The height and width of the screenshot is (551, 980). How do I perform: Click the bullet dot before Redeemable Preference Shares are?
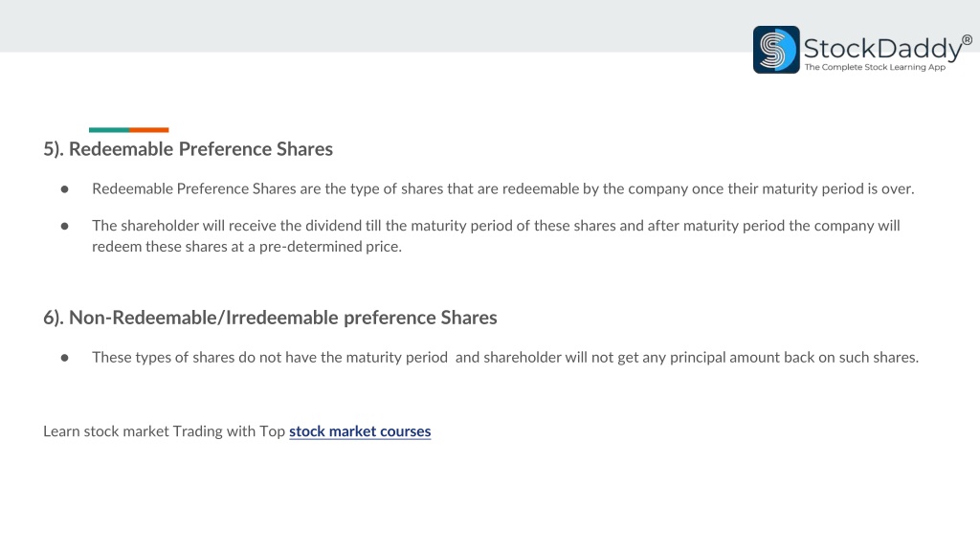tap(64, 188)
